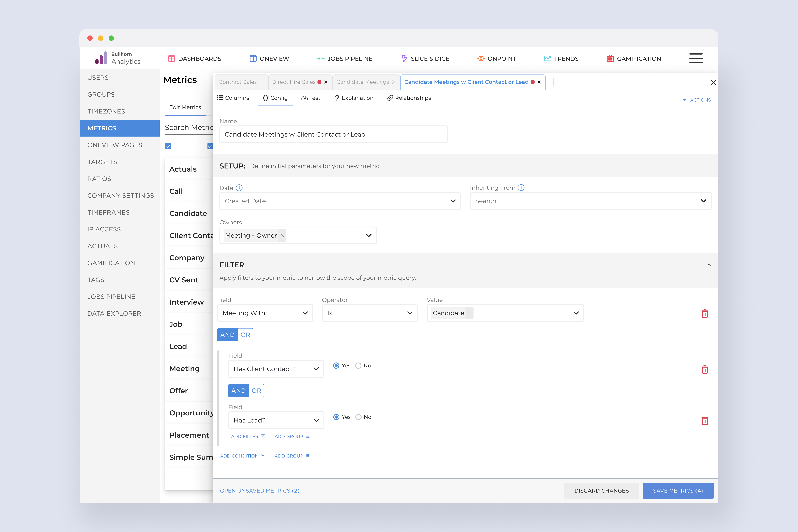
Task: Open the Has Client Contact? field dropdown
Action: 276,369
